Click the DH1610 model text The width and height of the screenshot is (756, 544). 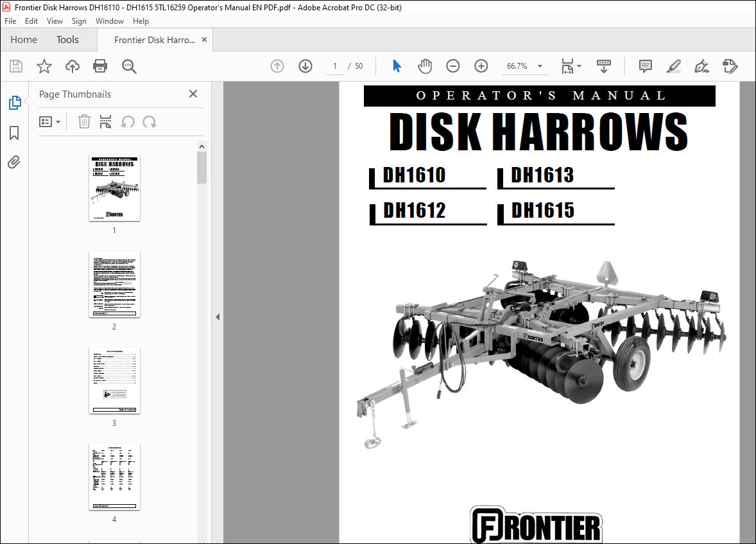[x=414, y=175]
